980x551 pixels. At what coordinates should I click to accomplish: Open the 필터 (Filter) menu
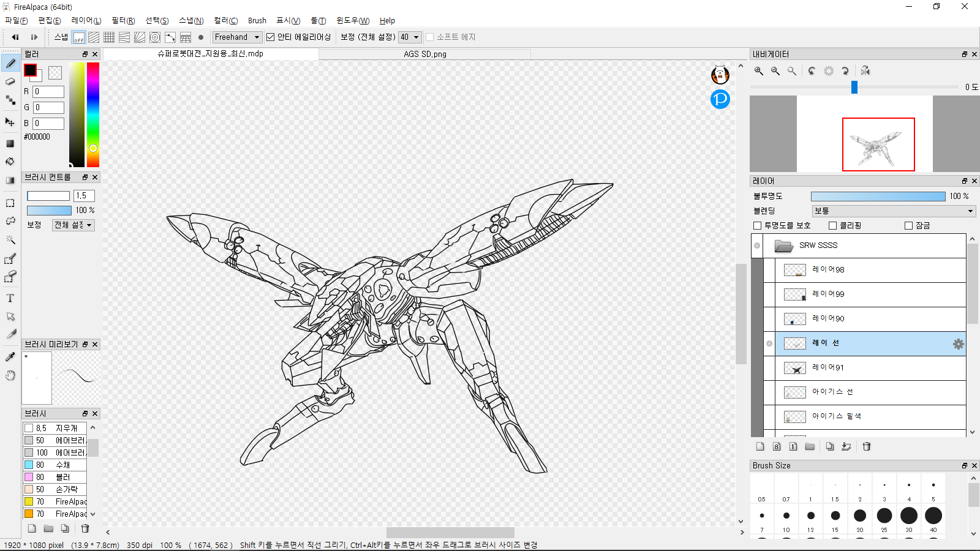[x=123, y=20]
